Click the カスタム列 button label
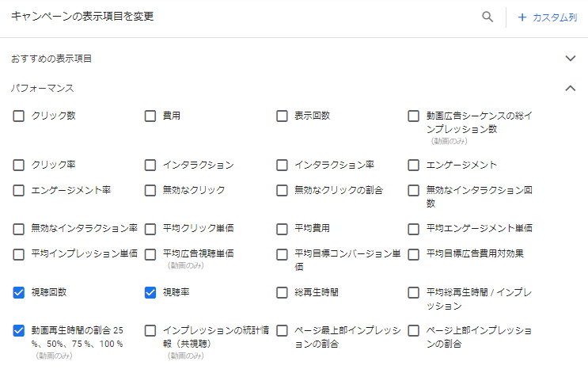Viewport: 588px width, 373px height. tap(555, 17)
